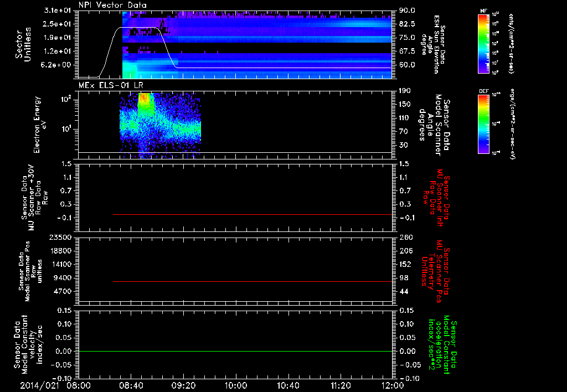Image resolution: width=567 pixels, height=392 pixels.
Task: Click the NF number flux color bar
Action: [483, 43]
